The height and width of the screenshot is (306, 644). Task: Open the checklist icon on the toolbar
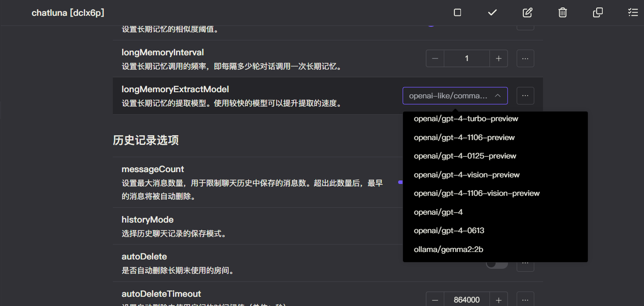[x=633, y=13]
